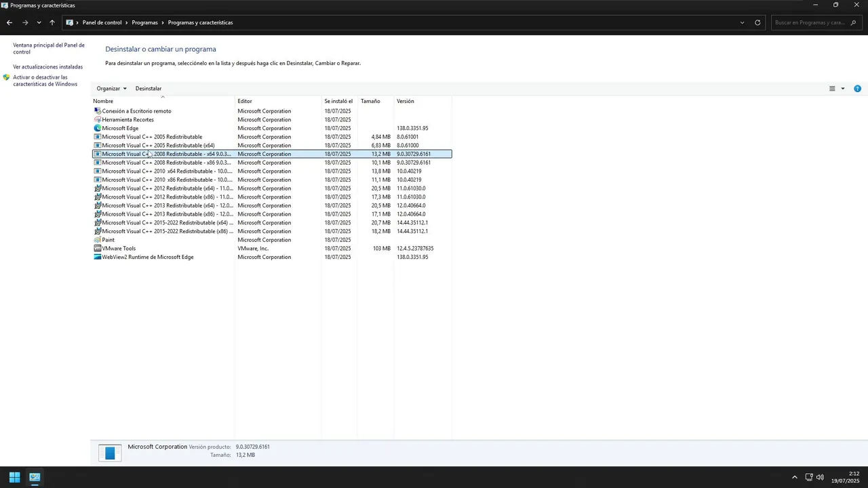Select Visual C++ 2012 Redistributable (x86) row
Image resolution: width=868 pixels, height=488 pixels.
[272, 197]
